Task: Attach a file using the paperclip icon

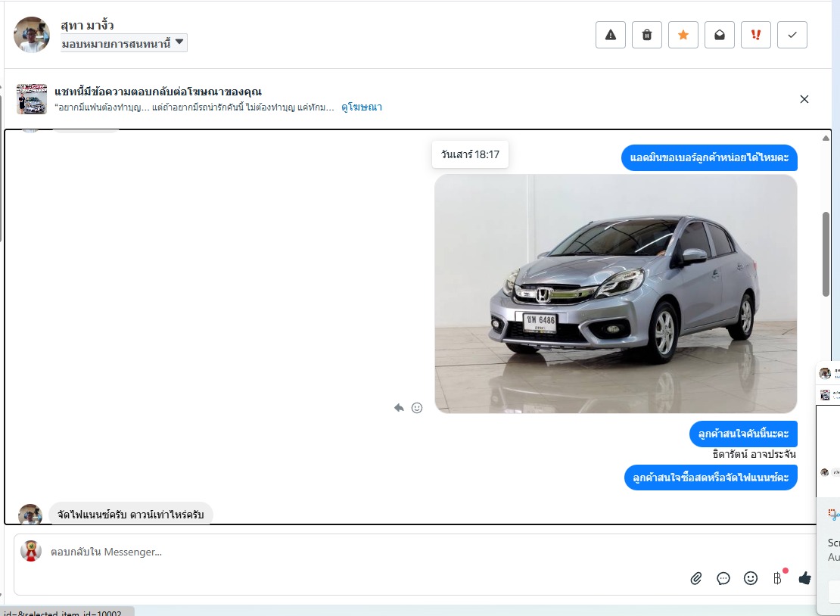Action: (696, 578)
